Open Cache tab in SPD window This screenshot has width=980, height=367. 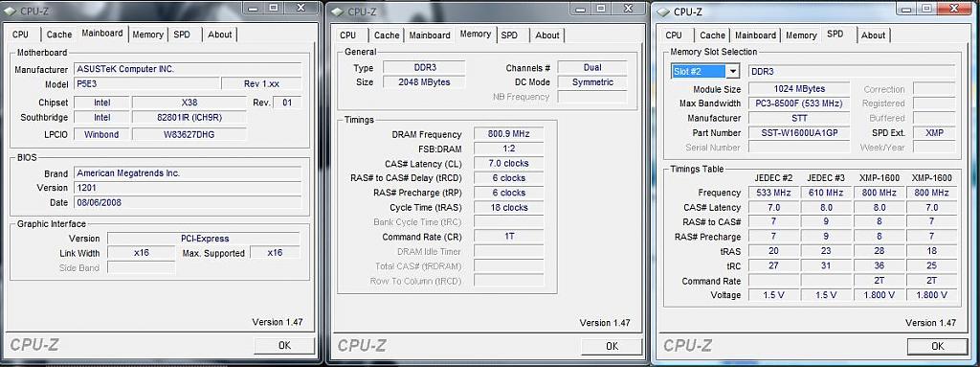[712, 35]
